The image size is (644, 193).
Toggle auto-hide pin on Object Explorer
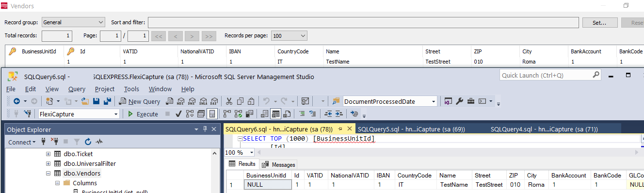click(205, 129)
